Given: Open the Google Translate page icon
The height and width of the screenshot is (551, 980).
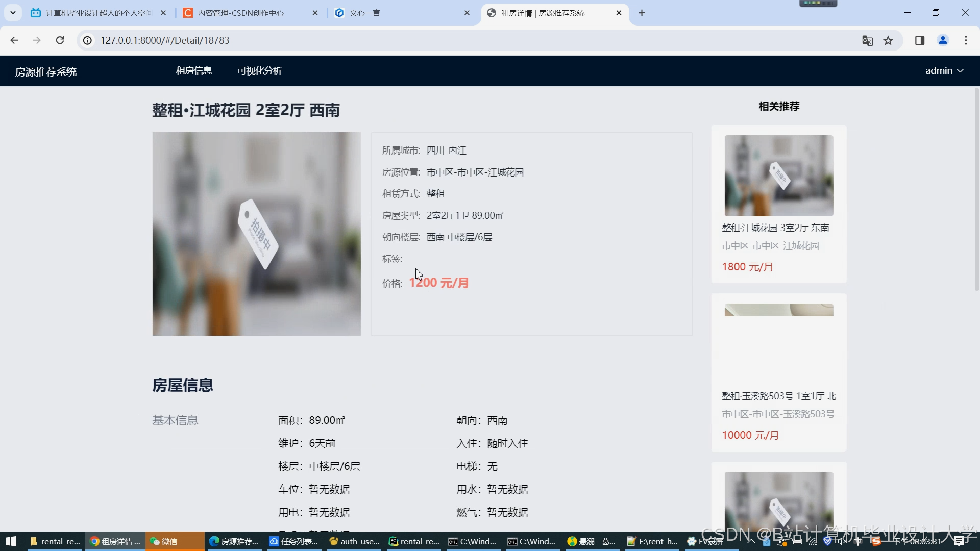Looking at the screenshot, I should pyautogui.click(x=867, y=40).
